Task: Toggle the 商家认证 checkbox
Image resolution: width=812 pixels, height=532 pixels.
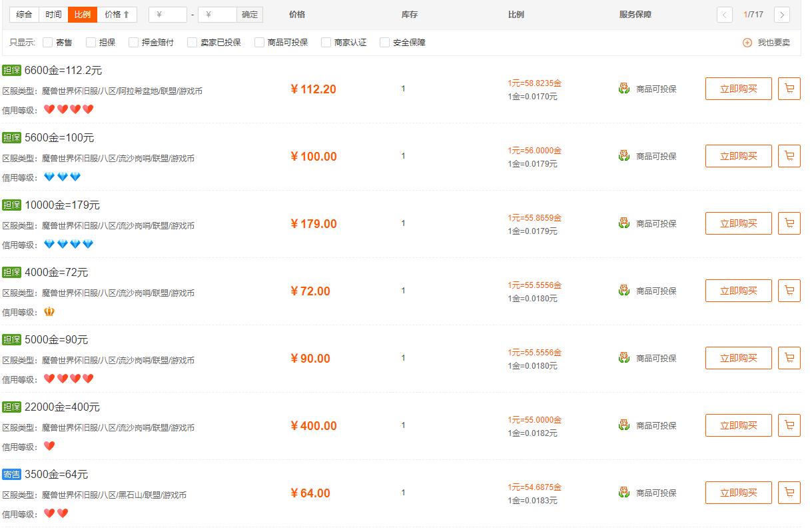Action: click(x=326, y=43)
